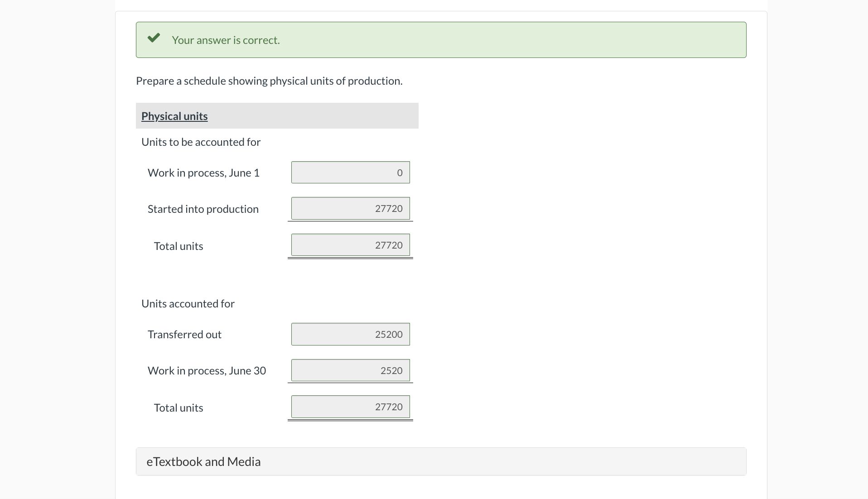Click the Prepare a schedule instruction text
Viewport: 868px width, 499px height.
269,81
